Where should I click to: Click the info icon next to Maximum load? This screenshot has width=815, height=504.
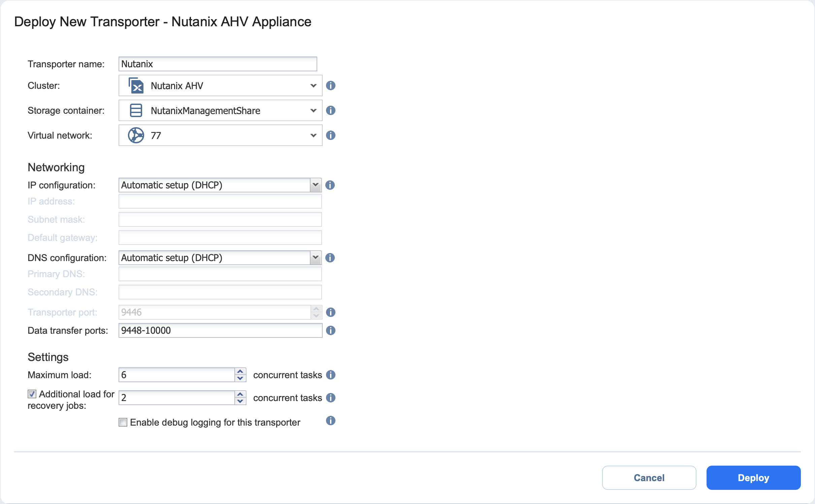pos(330,375)
